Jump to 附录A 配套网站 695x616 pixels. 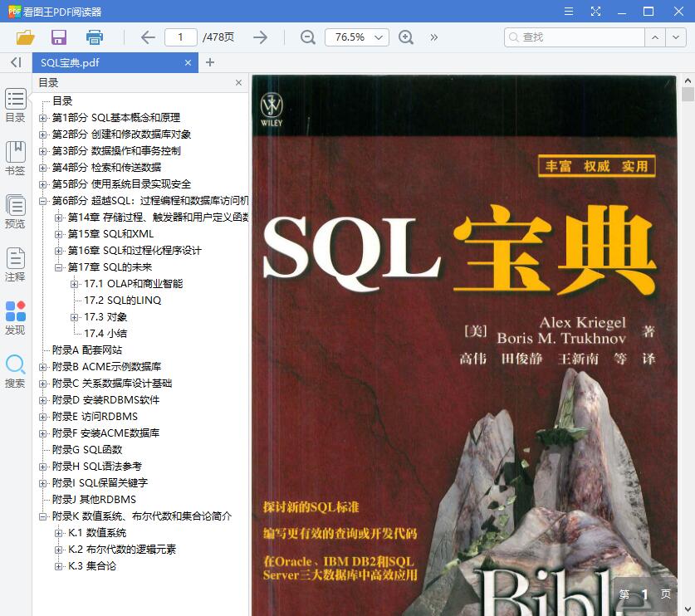coord(87,350)
